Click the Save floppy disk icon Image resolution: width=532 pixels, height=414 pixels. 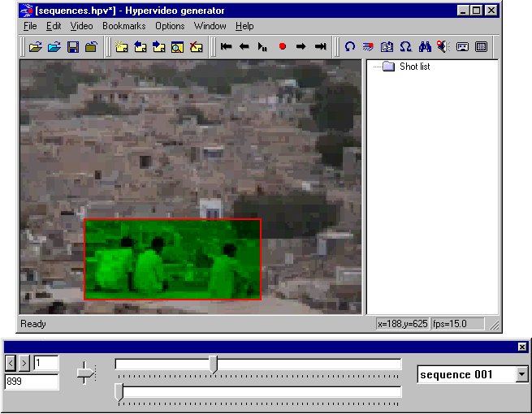[72, 47]
